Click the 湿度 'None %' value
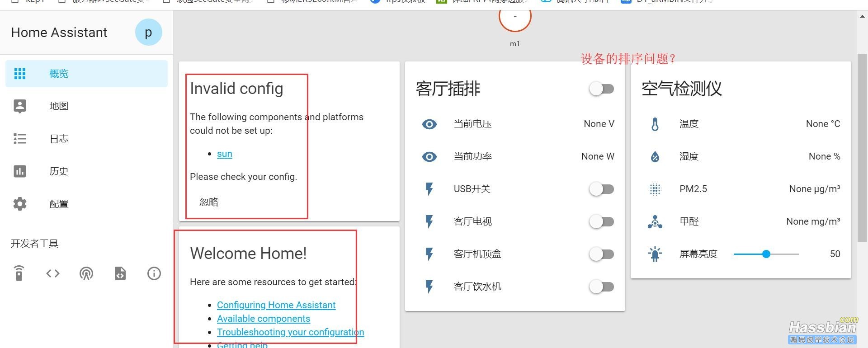This screenshot has width=868, height=348. [x=825, y=157]
